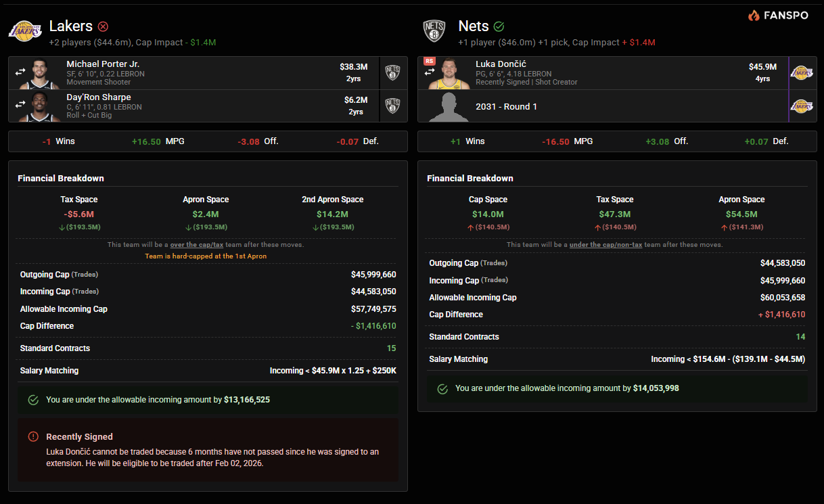
Task: Click green check icon in Nets allowable amount notice
Action: (442, 388)
